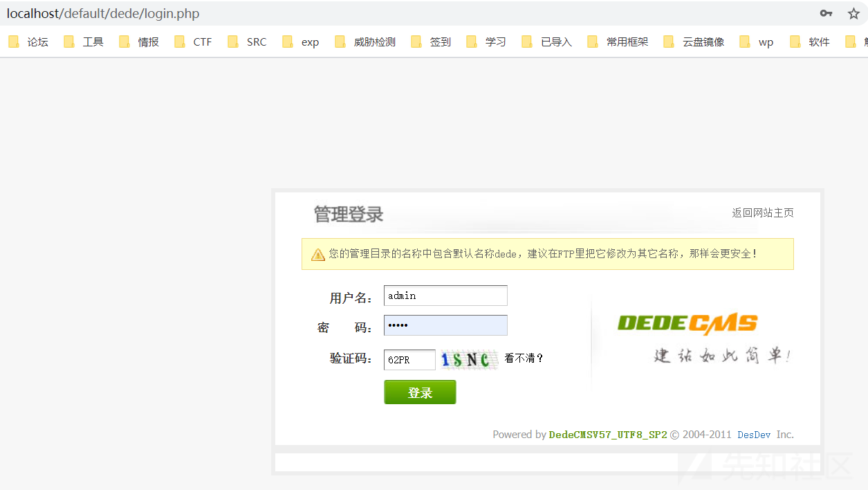The width and height of the screenshot is (868, 490).
Task: Open the 工具 bookmark folder
Action: tap(84, 42)
